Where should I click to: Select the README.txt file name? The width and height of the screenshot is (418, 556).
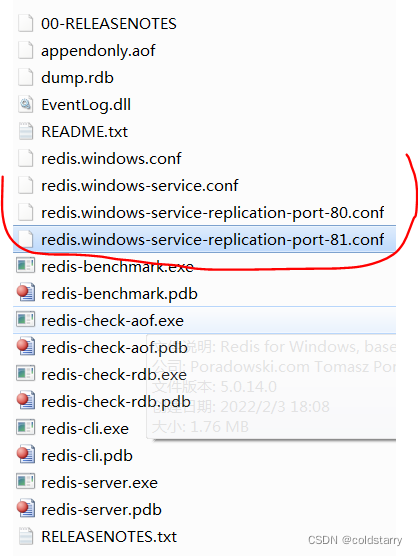(84, 132)
